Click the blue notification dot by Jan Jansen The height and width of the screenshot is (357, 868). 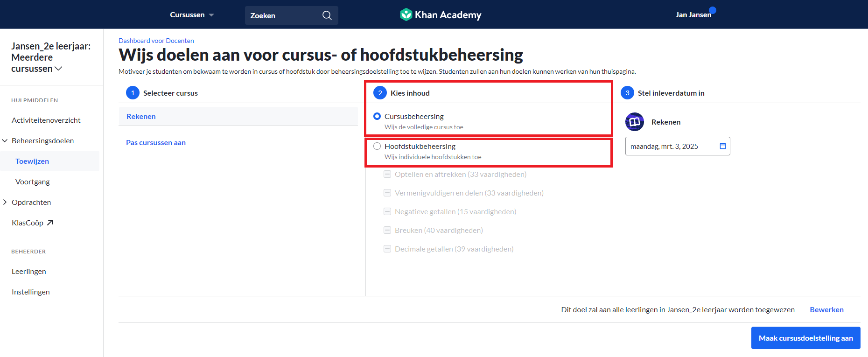click(x=713, y=10)
